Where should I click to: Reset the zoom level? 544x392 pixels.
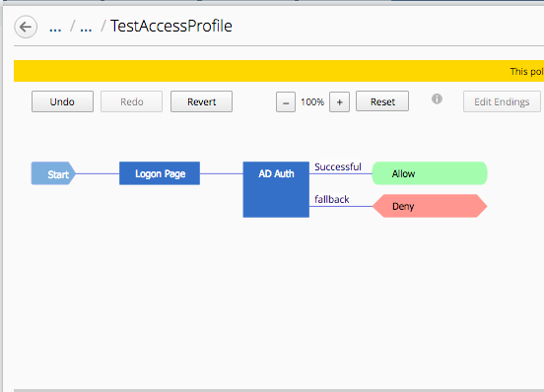382,101
